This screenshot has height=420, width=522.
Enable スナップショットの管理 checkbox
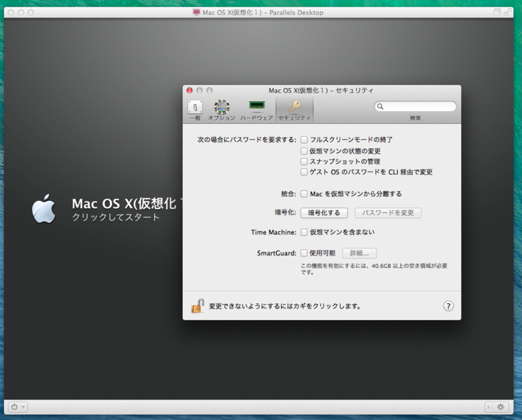pos(304,161)
